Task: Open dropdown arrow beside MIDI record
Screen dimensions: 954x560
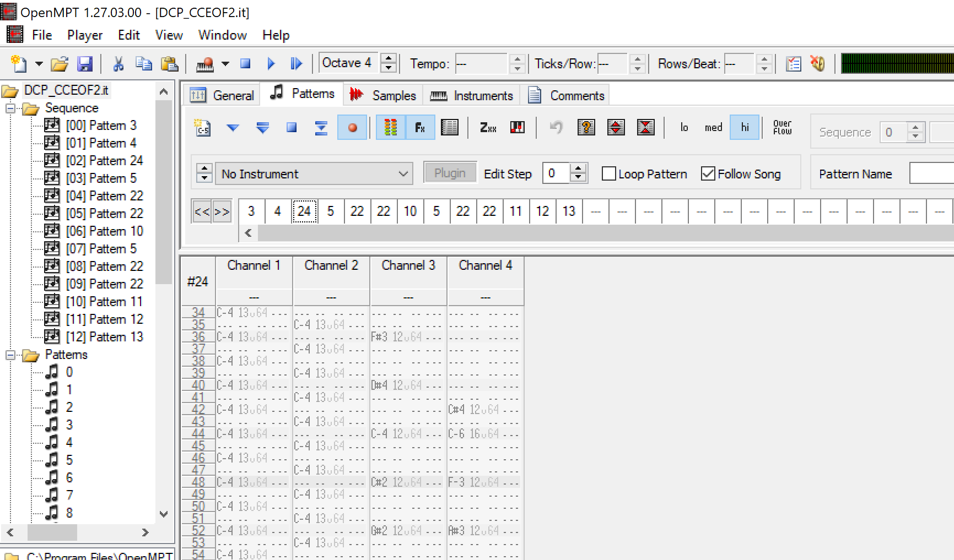Action: tap(225, 64)
